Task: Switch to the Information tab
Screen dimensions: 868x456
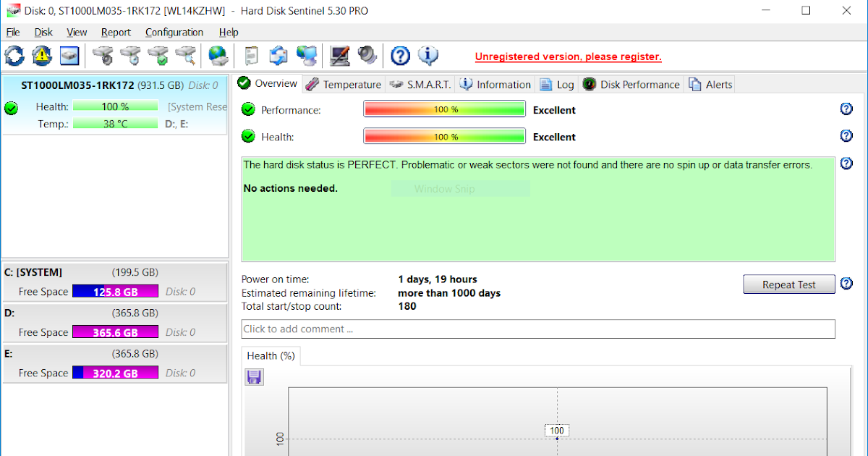Action: pos(495,84)
